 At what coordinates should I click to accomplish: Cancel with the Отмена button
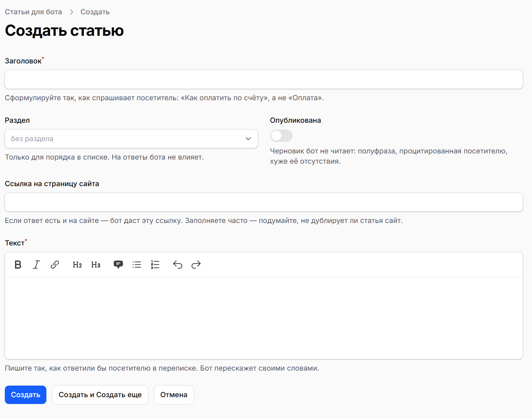[x=174, y=395]
